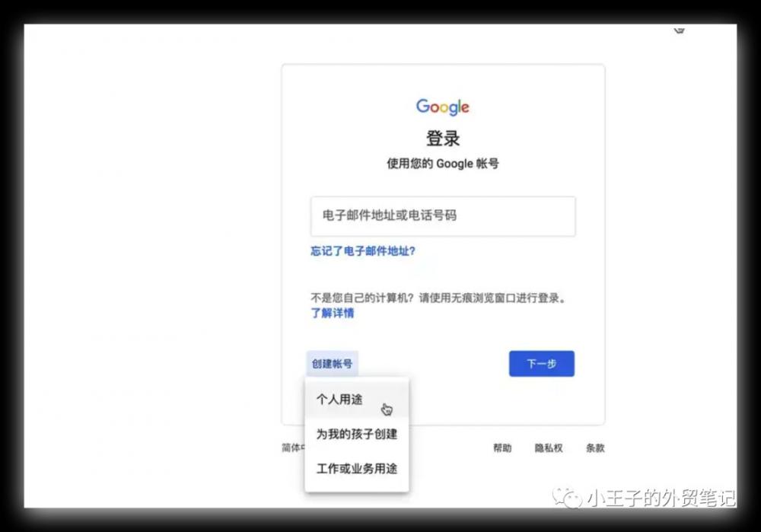Viewport: 761px width, 532px height.
Task: Click the email or phone number input field
Action: pos(443,216)
